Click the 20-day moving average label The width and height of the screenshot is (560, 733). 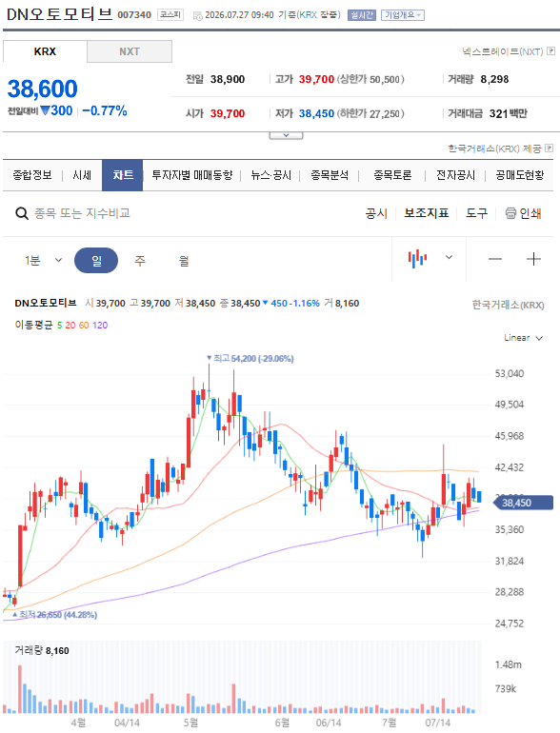tap(70, 325)
